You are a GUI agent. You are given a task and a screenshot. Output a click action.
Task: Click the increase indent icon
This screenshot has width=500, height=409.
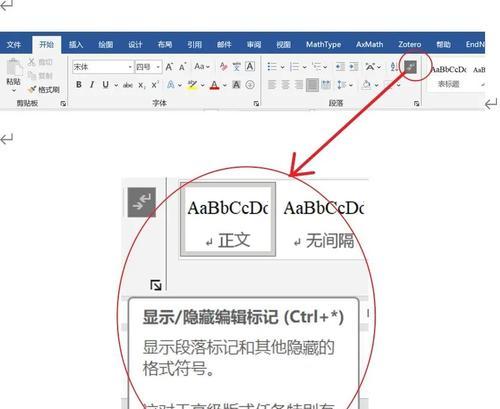pos(354,67)
